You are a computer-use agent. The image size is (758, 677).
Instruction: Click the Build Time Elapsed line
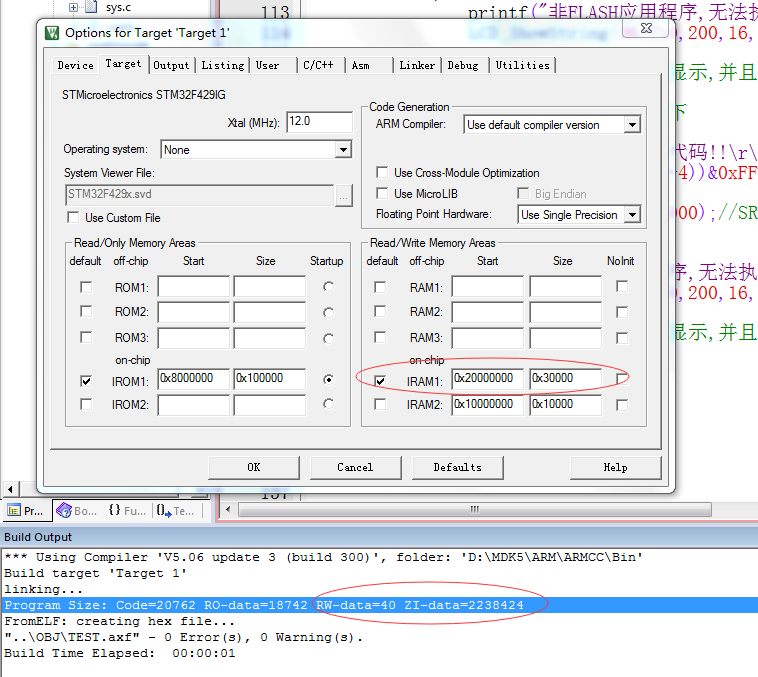[x=120, y=653]
